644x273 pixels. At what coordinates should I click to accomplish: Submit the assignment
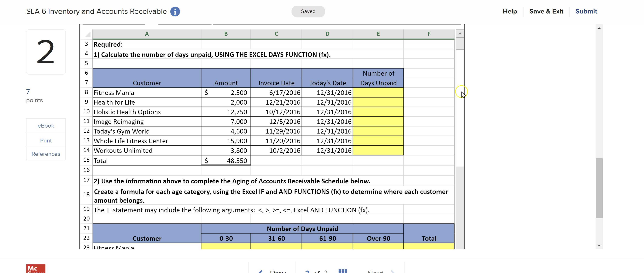tap(586, 11)
